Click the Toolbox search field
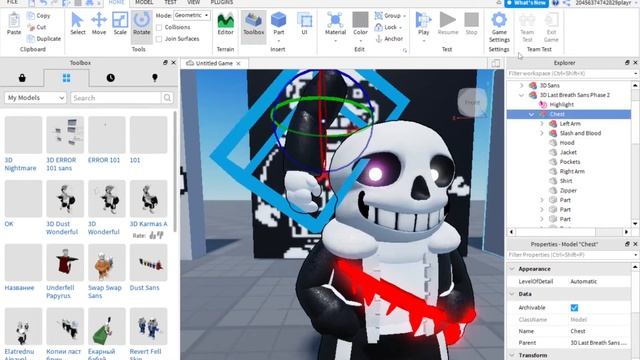The image size is (640, 360). (116, 98)
